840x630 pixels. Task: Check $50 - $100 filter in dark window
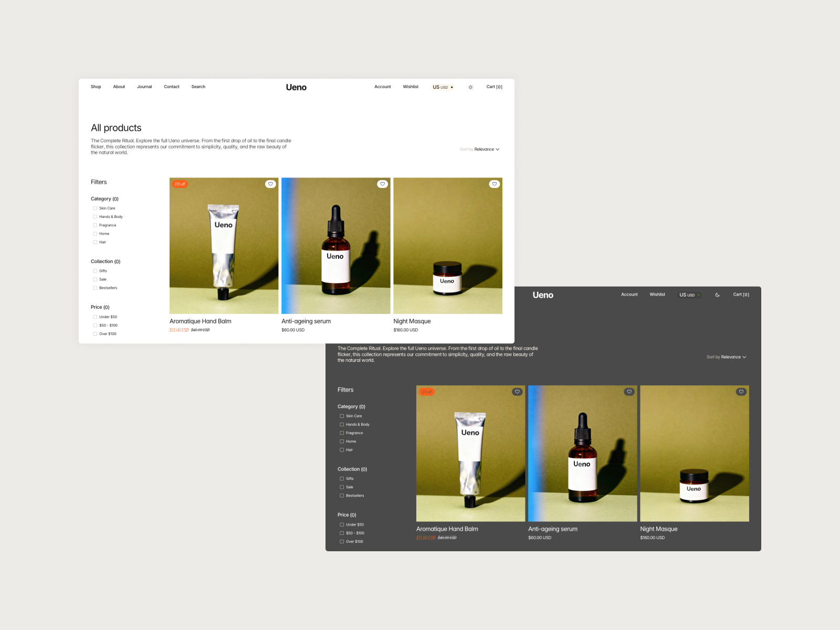click(342, 533)
